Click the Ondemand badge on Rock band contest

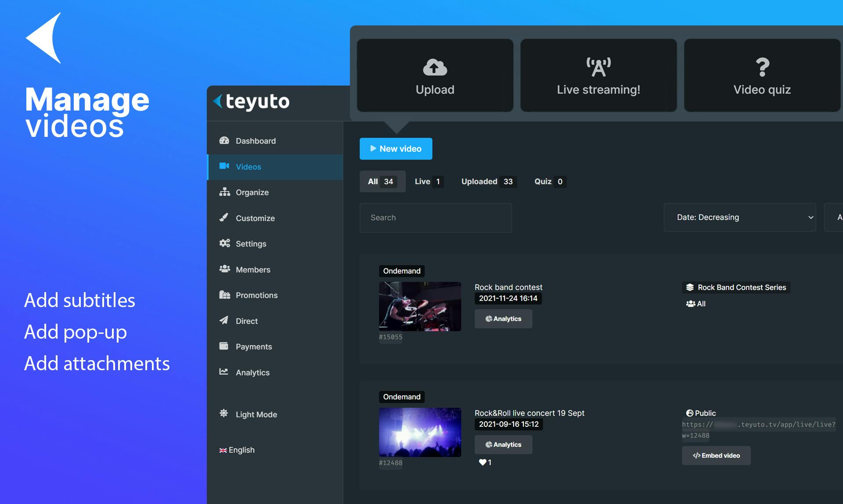[x=402, y=271]
